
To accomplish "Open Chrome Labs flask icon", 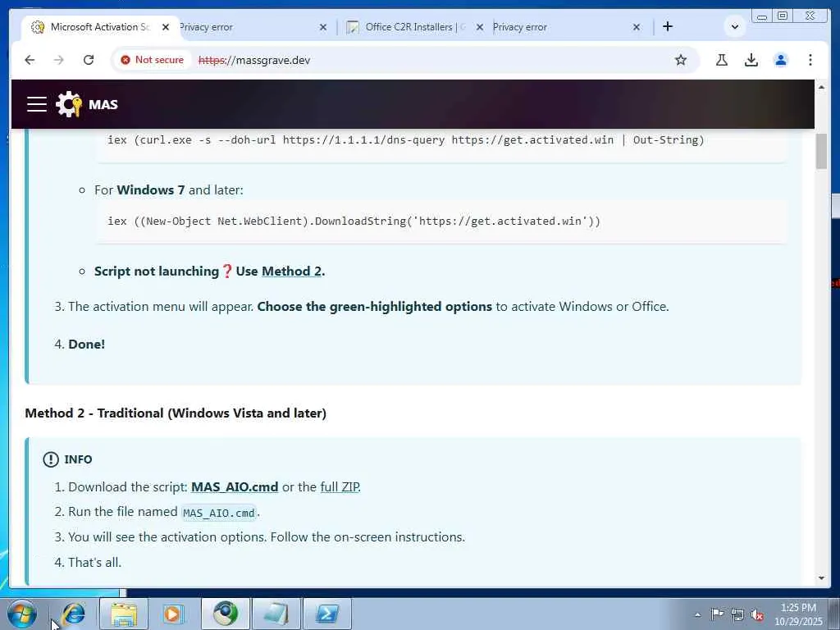I will coord(722,60).
